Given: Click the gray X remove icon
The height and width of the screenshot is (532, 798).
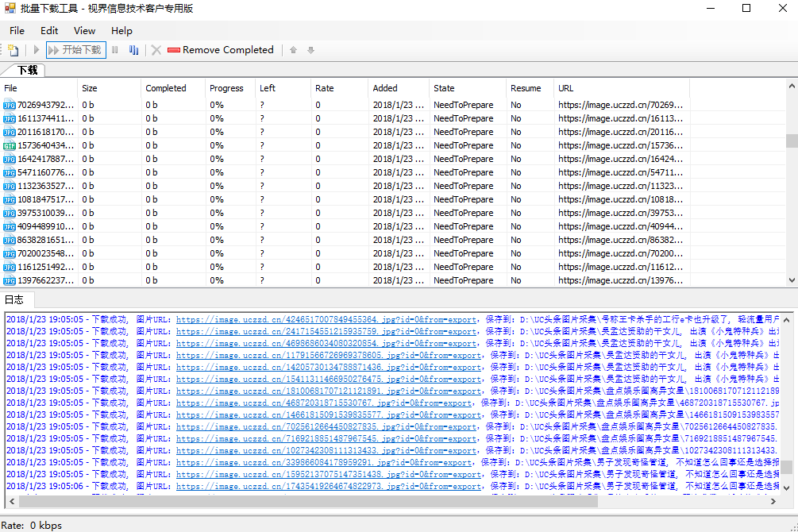Looking at the screenshot, I should point(156,50).
